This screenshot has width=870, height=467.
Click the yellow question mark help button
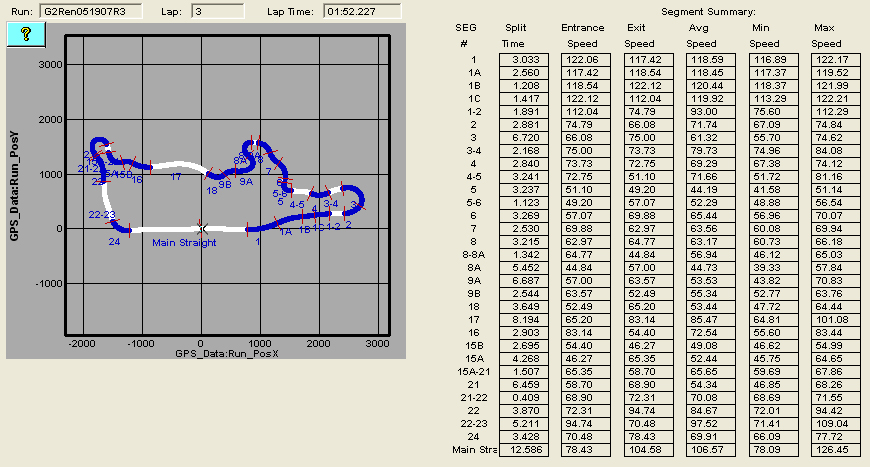[x=27, y=33]
